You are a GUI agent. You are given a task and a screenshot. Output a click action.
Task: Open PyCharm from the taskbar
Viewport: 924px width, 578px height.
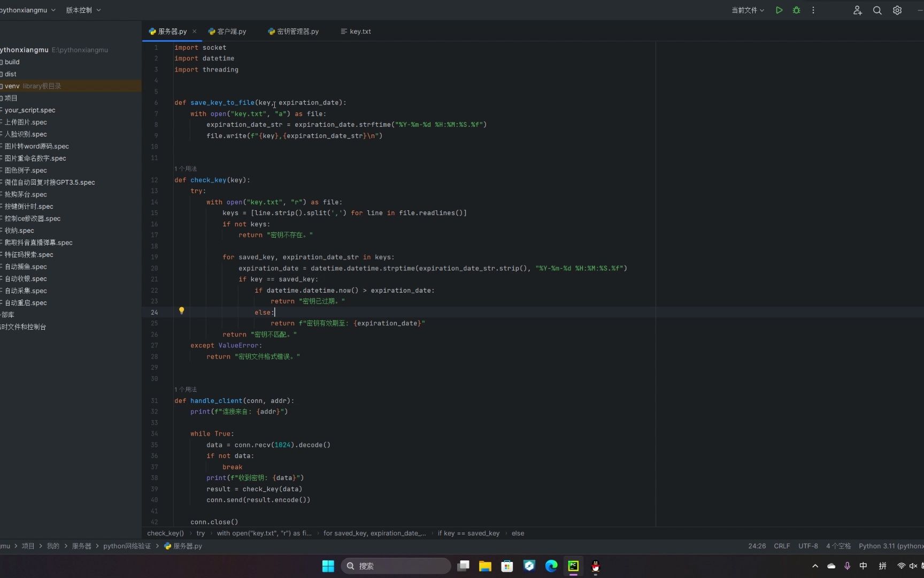(x=573, y=566)
